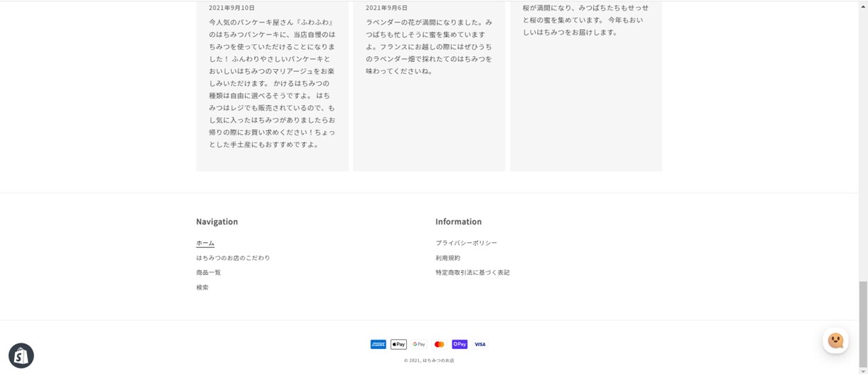The image size is (868, 374).
Task: Click the 2021年9月6日 post date
Action: pyautogui.click(x=386, y=7)
